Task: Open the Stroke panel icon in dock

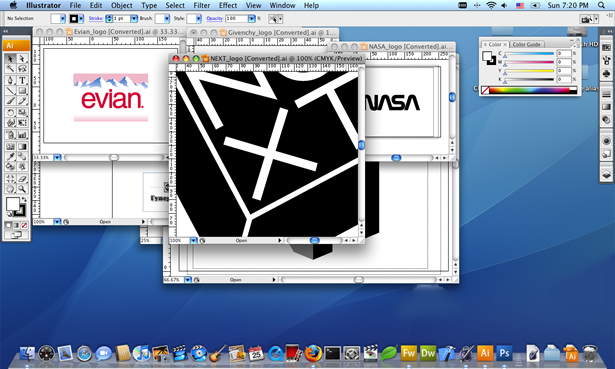Action: click(606, 94)
